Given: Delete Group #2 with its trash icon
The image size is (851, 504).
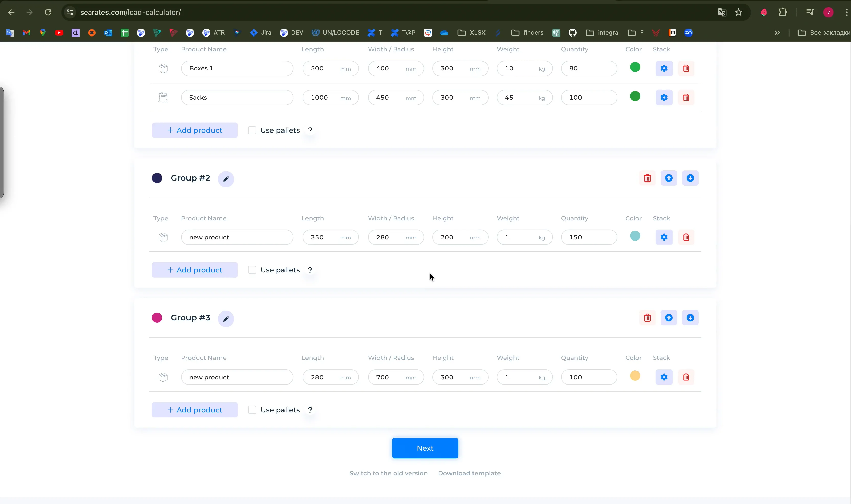Looking at the screenshot, I should 647,178.
